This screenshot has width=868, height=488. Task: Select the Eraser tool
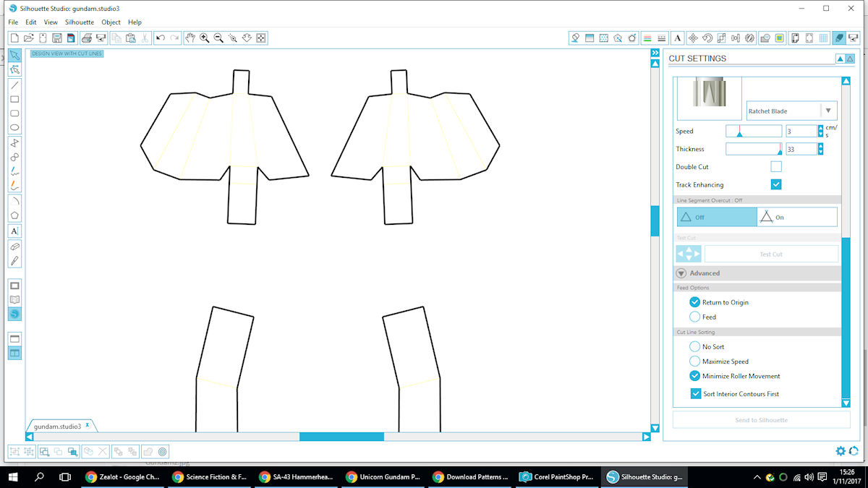[14, 247]
